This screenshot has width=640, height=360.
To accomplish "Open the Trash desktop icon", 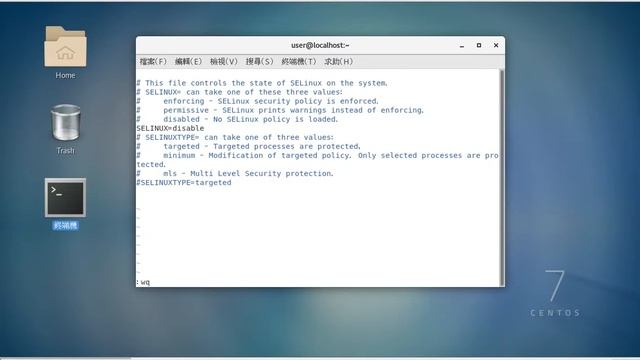I will tap(66, 122).
